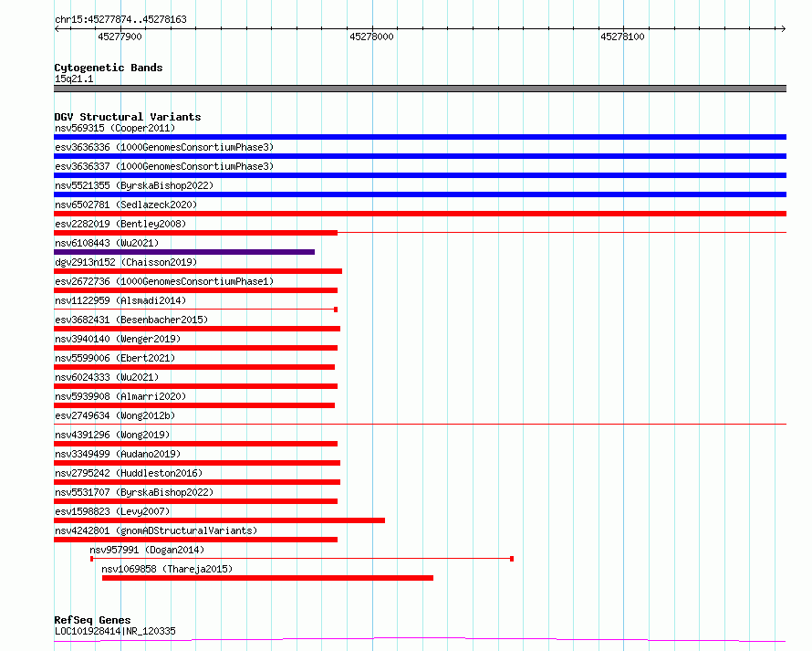Click the nsv2795242 (Huddleston2016) label
The width and height of the screenshot is (812, 651).
[129, 473]
